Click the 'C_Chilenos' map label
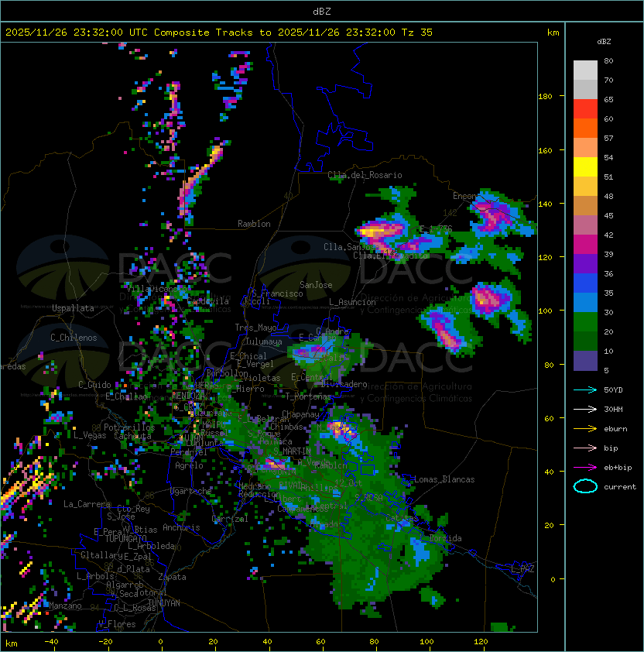Image resolution: width=644 pixels, height=652 pixels. (x=74, y=338)
